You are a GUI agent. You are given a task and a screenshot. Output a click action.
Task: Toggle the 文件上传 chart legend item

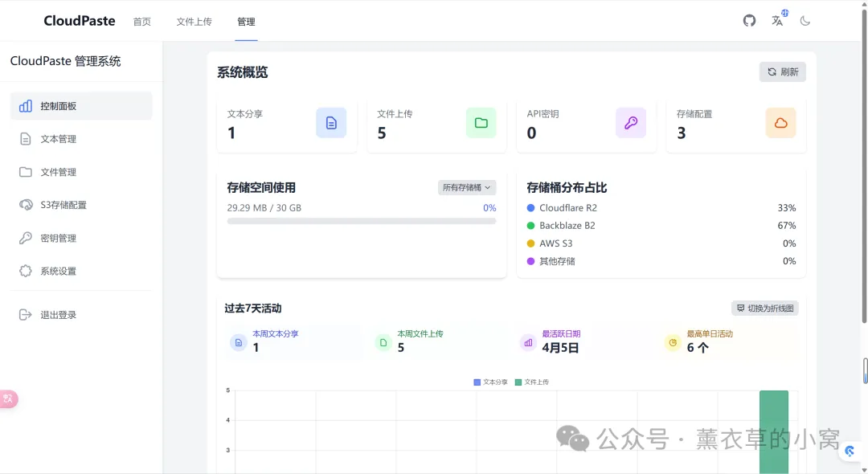click(x=532, y=382)
